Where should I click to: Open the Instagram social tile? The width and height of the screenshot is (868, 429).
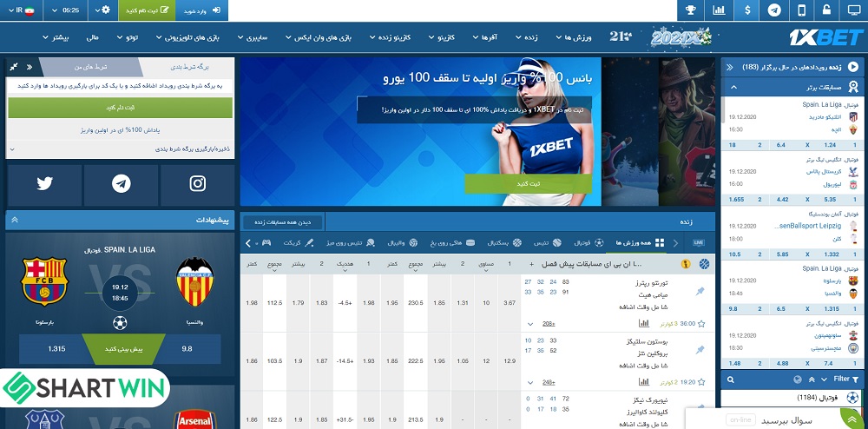(x=198, y=184)
